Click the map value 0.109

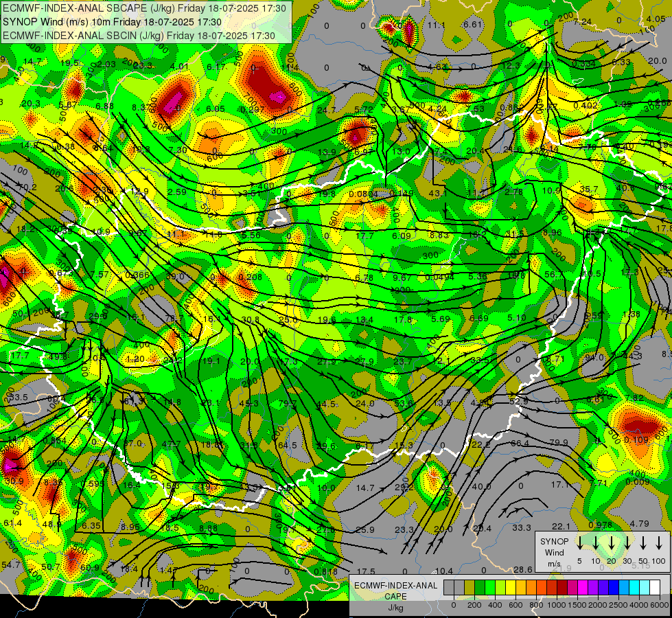click(636, 440)
